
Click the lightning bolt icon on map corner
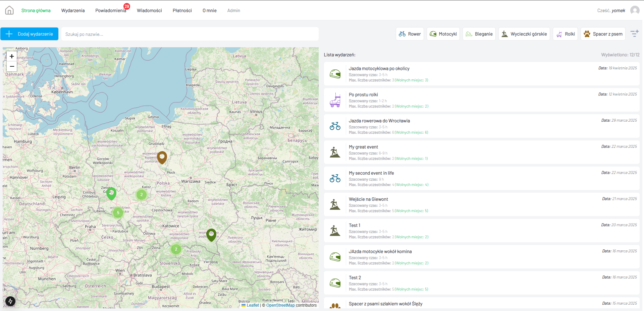[10, 301]
